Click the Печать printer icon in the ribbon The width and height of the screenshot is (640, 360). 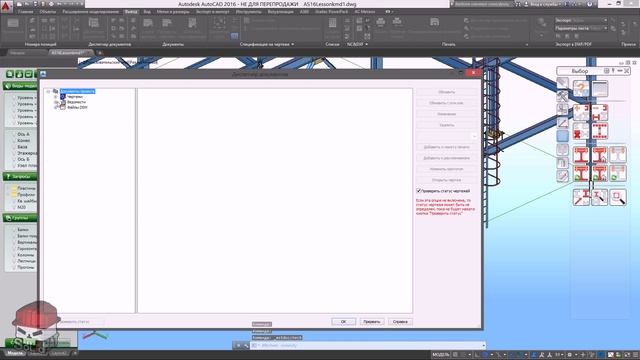coord(380,22)
